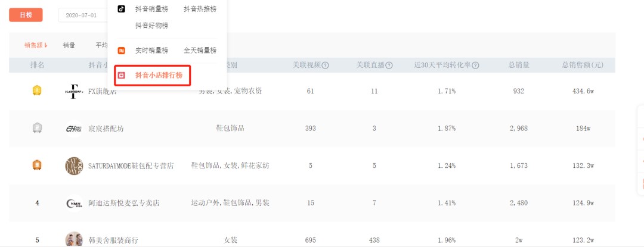Click the SATURDAYMODE shop avatar
The width and height of the screenshot is (644, 247).
pos(74,166)
